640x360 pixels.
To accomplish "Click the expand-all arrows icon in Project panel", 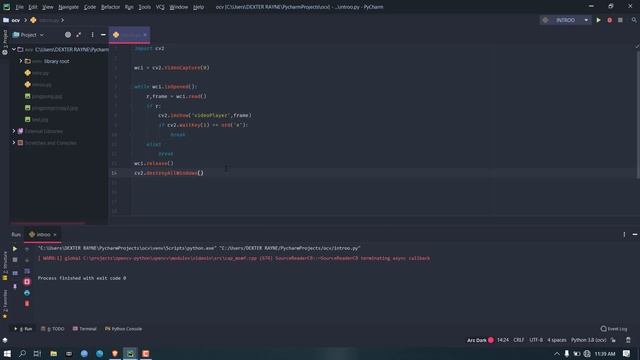I will 79,35.
